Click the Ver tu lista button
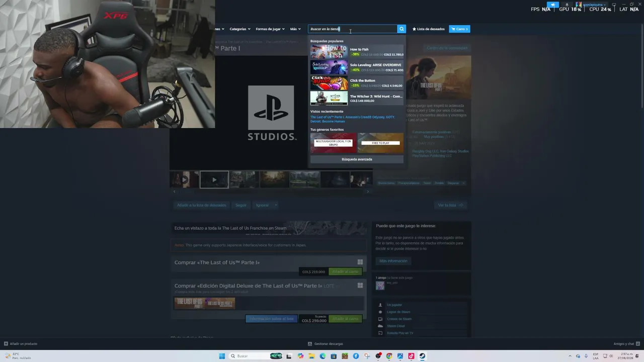Screen dimensions: 644x362 pos(449,205)
